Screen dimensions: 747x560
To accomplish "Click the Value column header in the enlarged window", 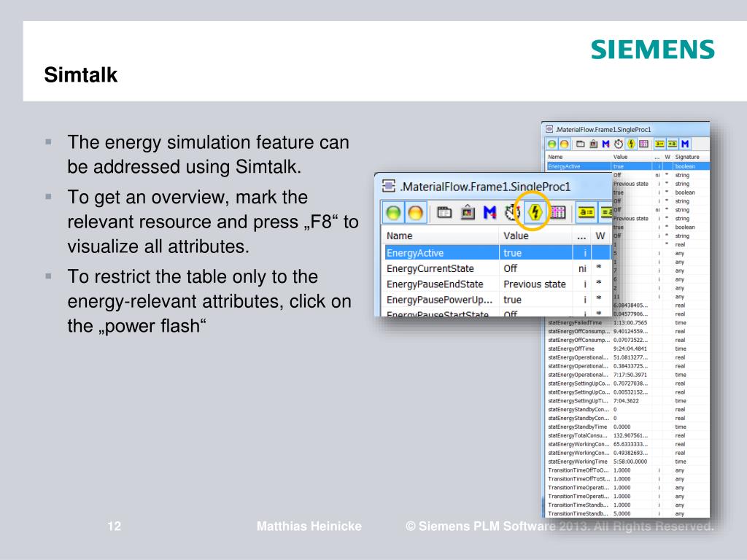I will (516, 236).
